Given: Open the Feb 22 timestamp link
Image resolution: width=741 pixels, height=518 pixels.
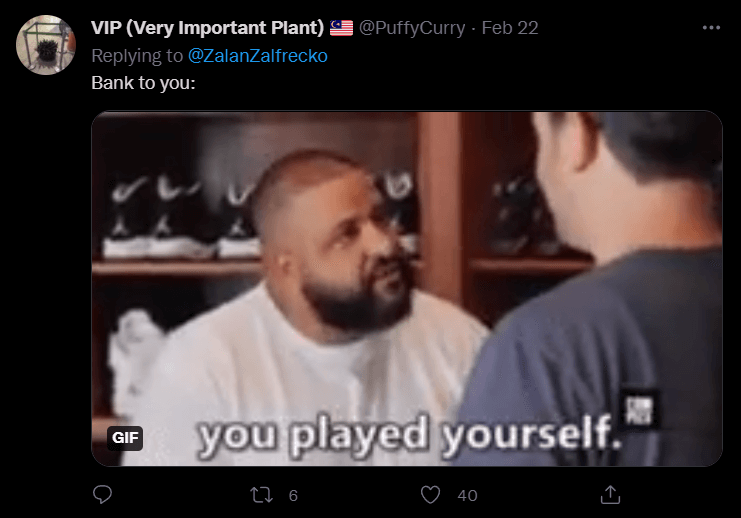Looking at the screenshot, I should pyautogui.click(x=510, y=28).
